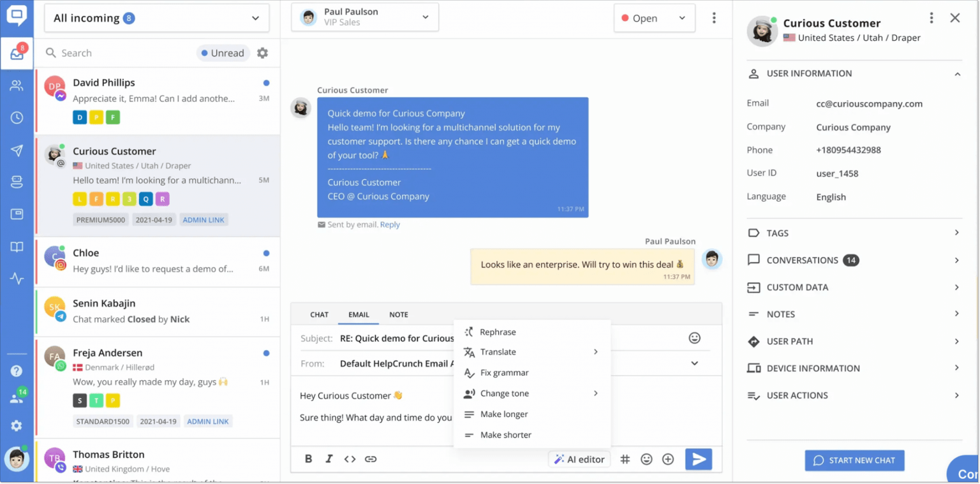Click the paper plane campaigns icon
This screenshot has height=484, width=980.
17,150
